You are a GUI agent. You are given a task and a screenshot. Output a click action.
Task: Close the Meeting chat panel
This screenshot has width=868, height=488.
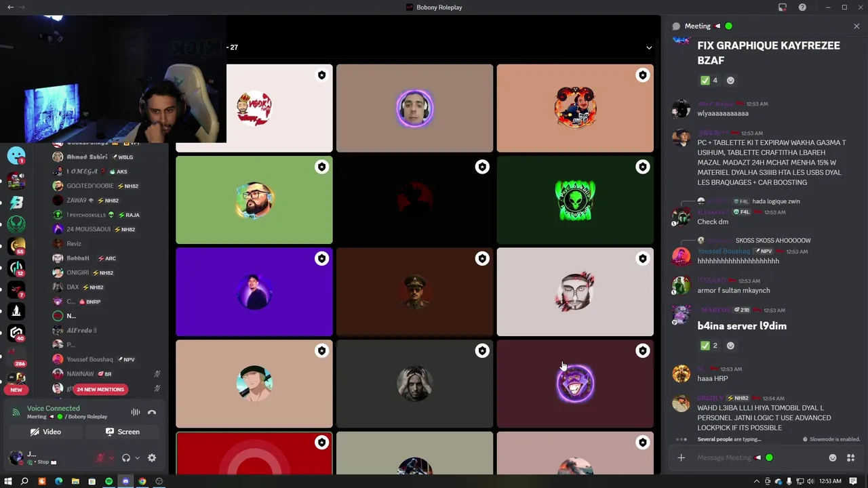856,26
